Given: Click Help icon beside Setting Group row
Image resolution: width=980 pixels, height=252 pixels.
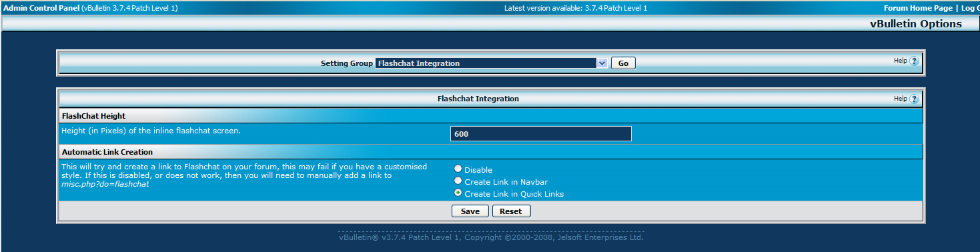Looking at the screenshot, I should [914, 61].
